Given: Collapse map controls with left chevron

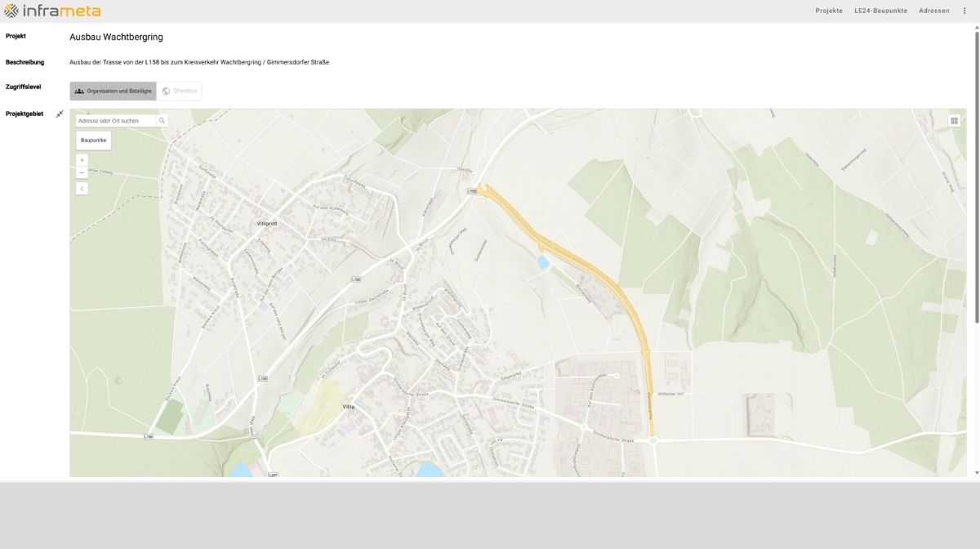Looking at the screenshot, I should [x=82, y=189].
